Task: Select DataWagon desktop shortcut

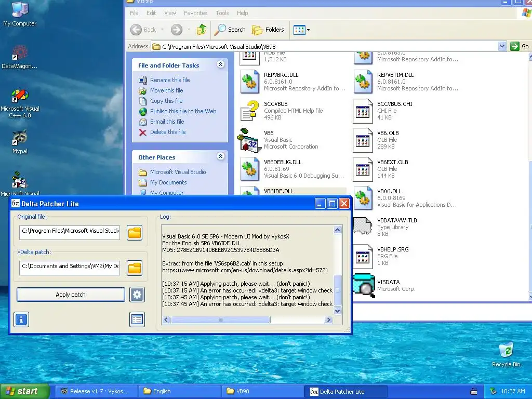Action: 20,57
